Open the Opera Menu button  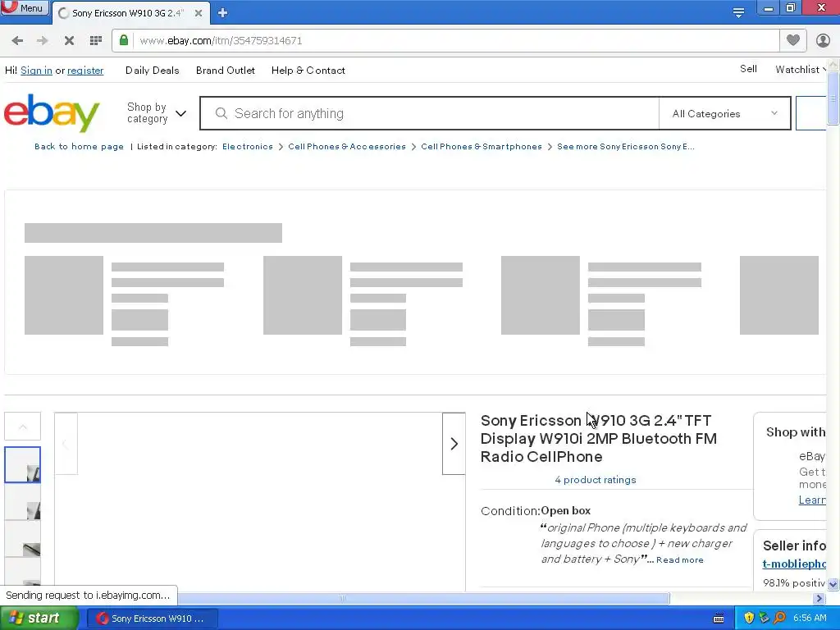[25, 7]
